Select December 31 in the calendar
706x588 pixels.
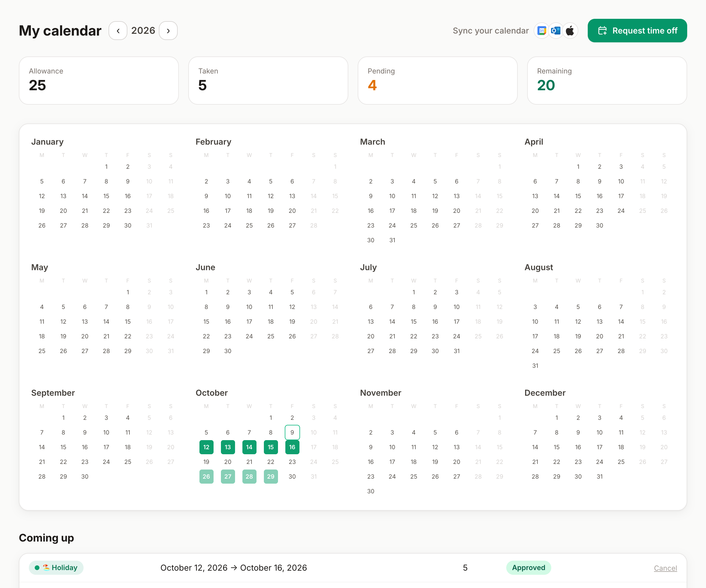tap(600, 477)
